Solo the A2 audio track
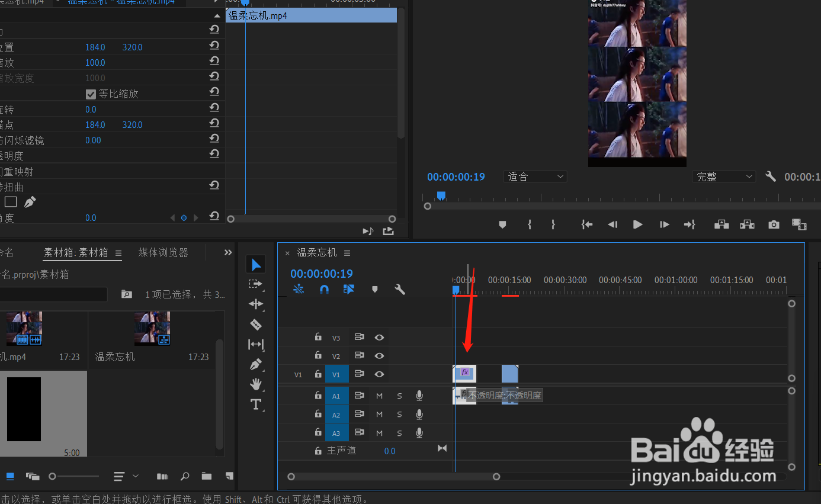The height and width of the screenshot is (504, 821). (399, 415)
